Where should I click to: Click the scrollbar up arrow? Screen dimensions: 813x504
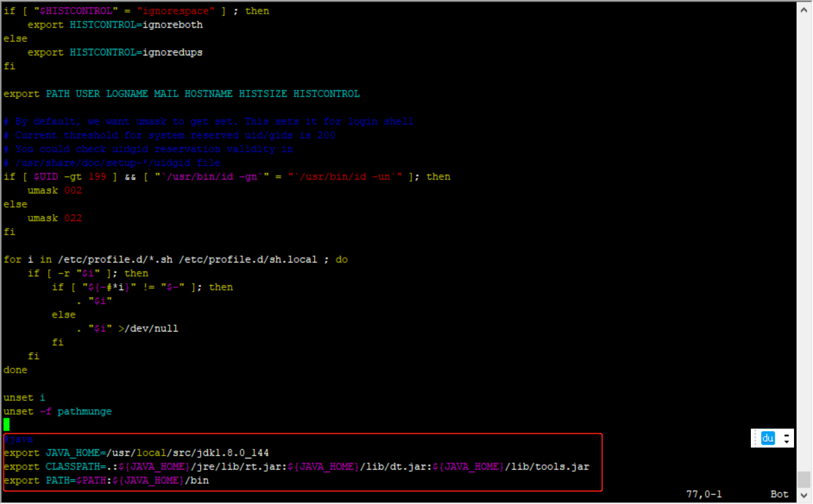click(x=804, y=10)
